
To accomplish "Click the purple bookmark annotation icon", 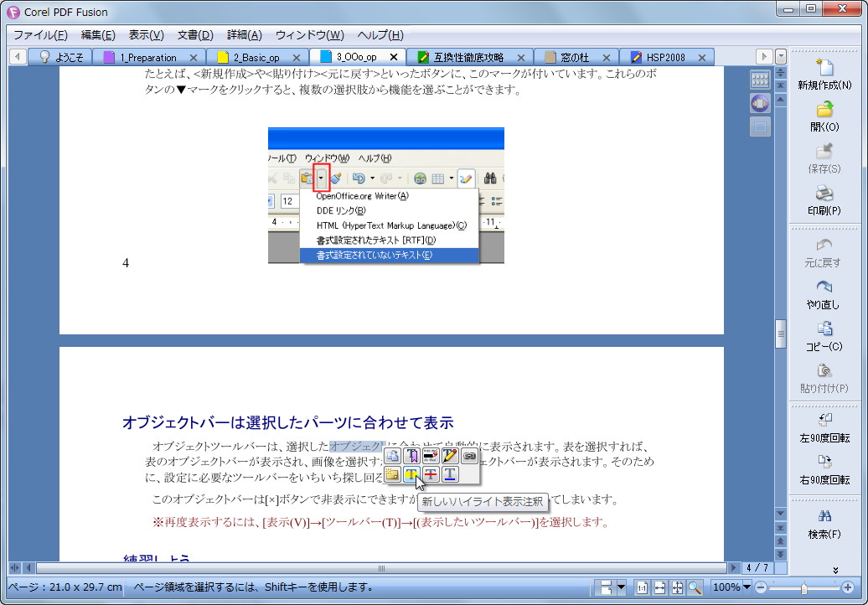I will 411,456.
